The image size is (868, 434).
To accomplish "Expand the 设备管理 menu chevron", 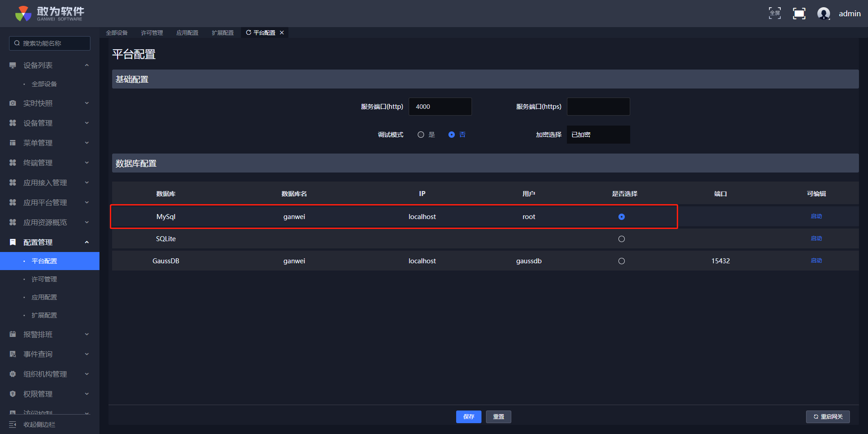I will coord(87,123).
